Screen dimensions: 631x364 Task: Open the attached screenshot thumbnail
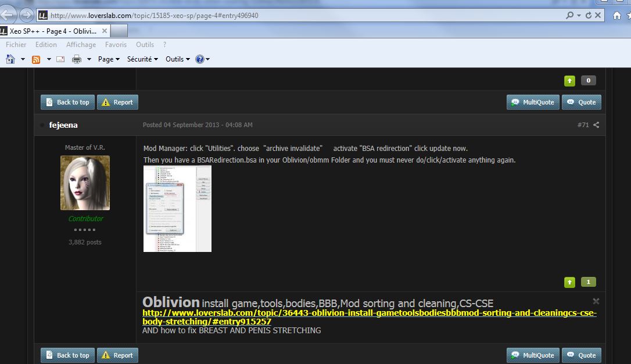177,209
